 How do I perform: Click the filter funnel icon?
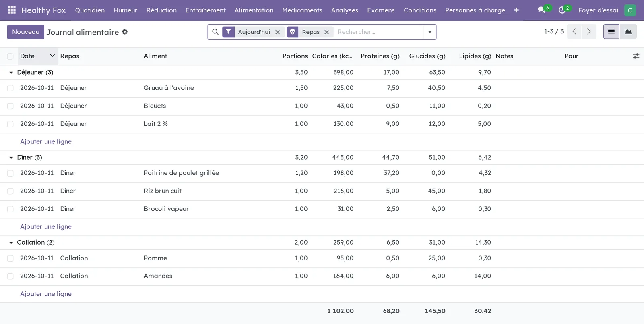228,32
